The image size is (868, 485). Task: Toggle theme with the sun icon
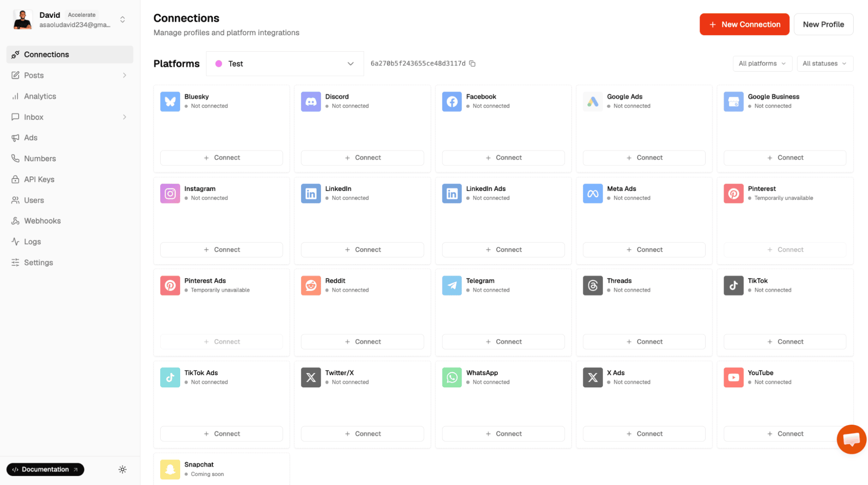coord(122,469)
